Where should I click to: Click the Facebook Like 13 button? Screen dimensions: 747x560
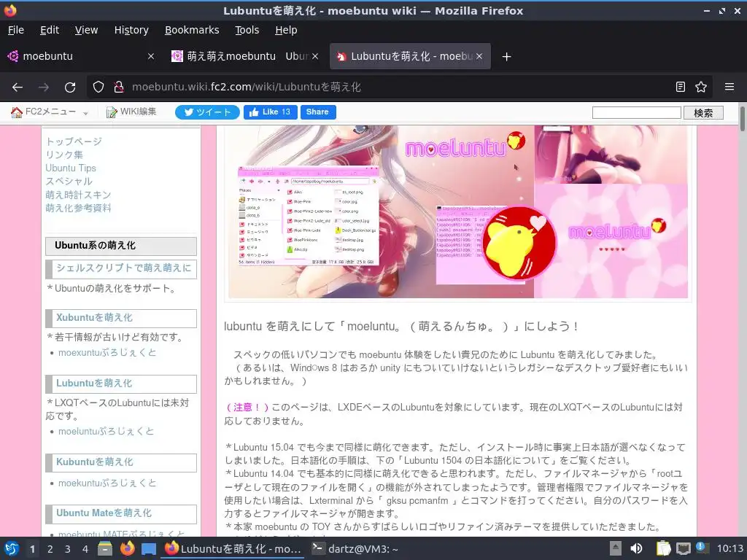[x=270, y=112]
